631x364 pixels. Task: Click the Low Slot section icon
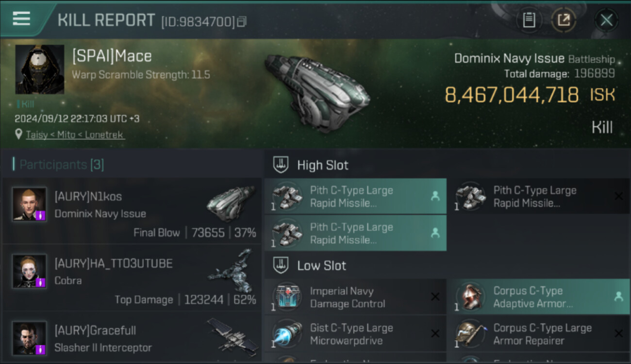coord(281,265)
